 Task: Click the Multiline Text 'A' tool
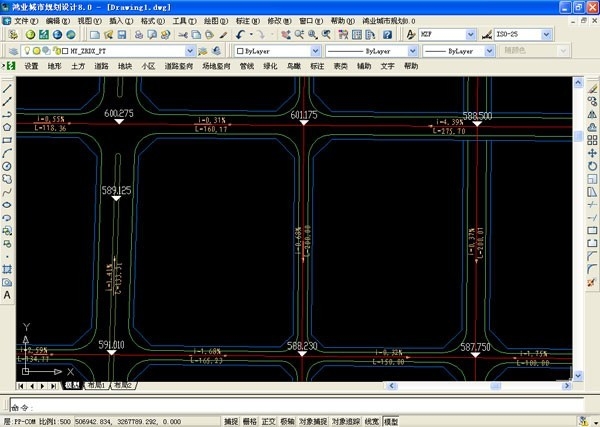point(7,295)
